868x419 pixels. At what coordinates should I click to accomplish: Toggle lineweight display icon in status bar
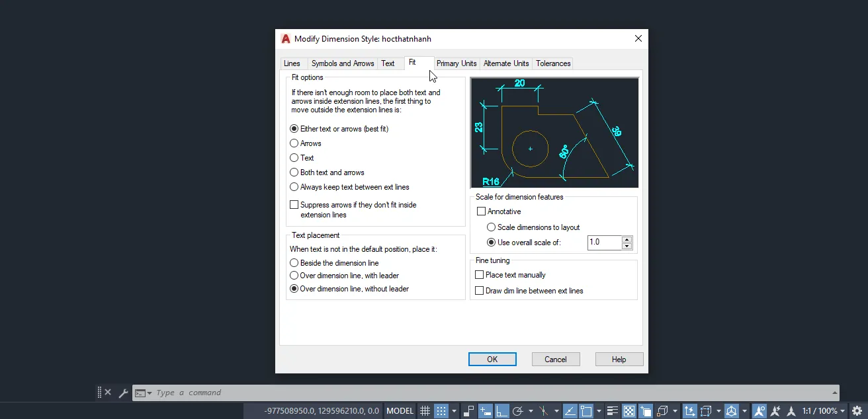613,411
